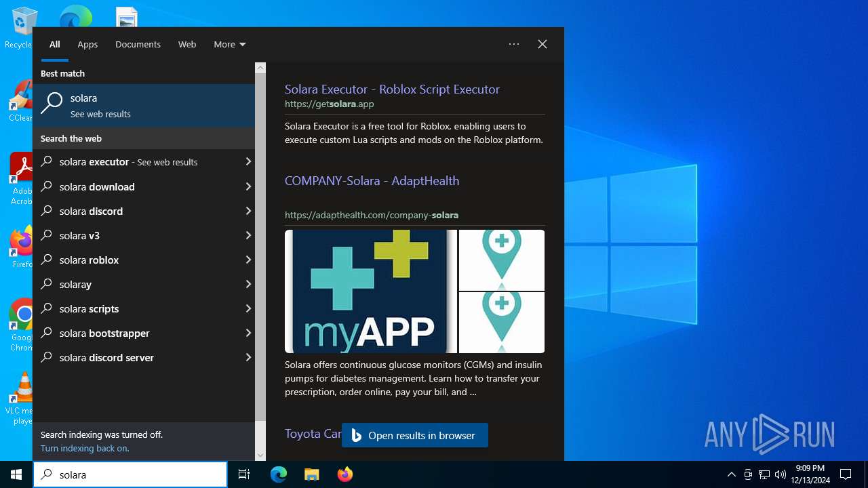Expand the solara roblox suggestion arrow
This screenshot has width=868, height=488.
pyautogui.click(x=248, y=260)
